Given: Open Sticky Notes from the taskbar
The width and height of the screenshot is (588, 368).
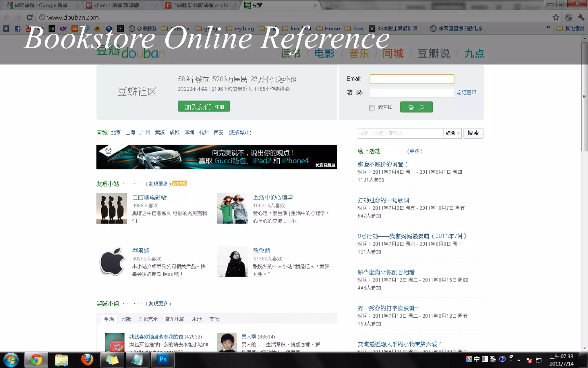Looking at the screenshot, I should pos(112,360).
